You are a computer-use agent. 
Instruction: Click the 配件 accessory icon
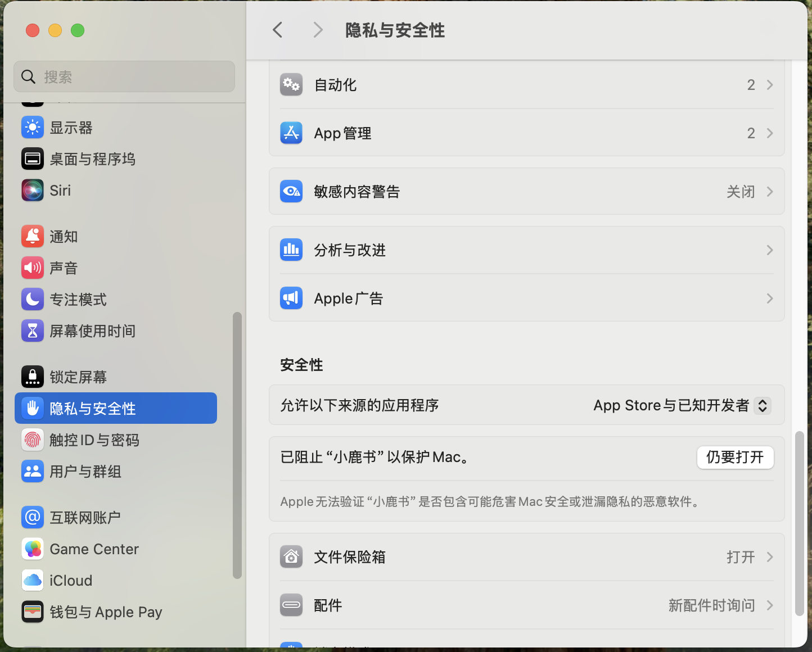291,605
